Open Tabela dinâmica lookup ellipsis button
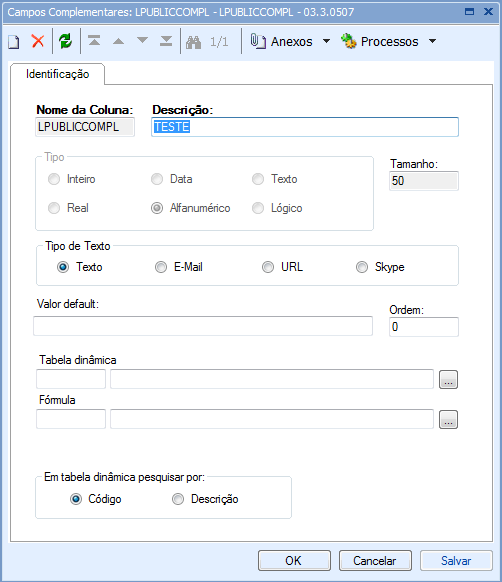This screenshot has width=502, height=582. pyautogui.click(x=448, y=379)
